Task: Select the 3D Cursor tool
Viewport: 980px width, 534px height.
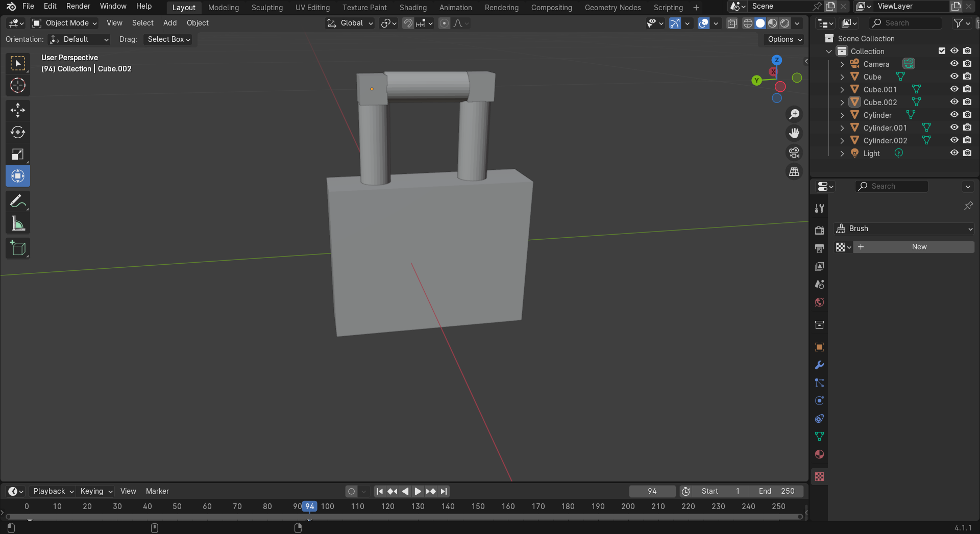Action: (18, 85)
